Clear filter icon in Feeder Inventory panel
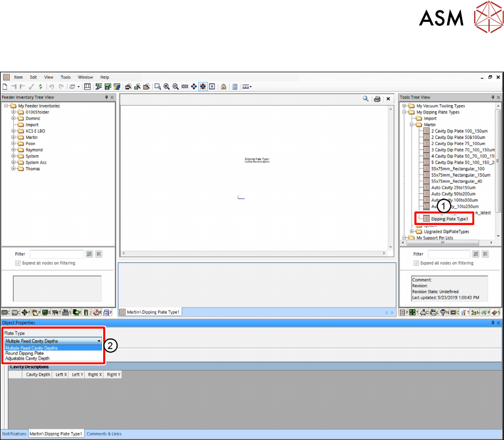Viewport: 504px width, 440px height. pyautogui.click(x=99, y=254)
